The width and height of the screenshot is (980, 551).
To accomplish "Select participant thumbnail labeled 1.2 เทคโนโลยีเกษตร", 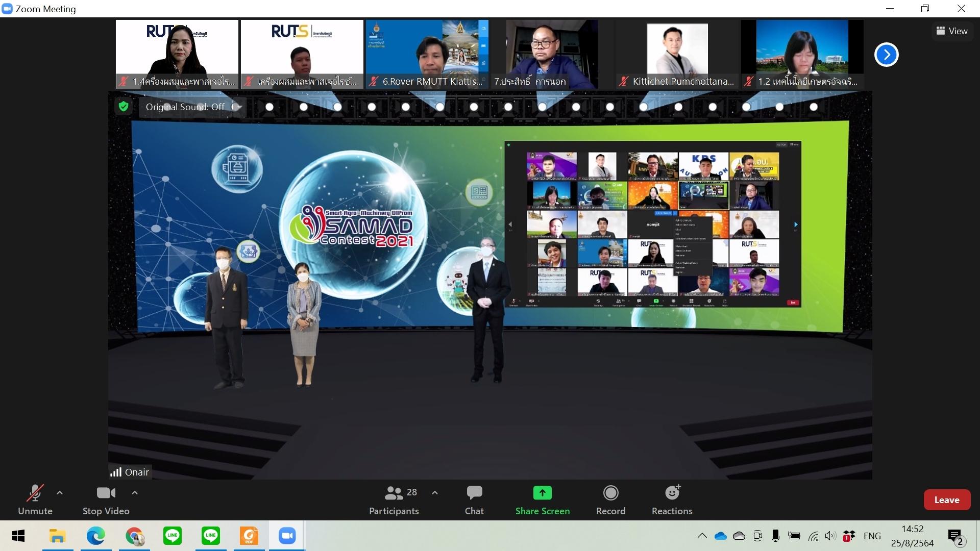I will click(x=802, y=54).
